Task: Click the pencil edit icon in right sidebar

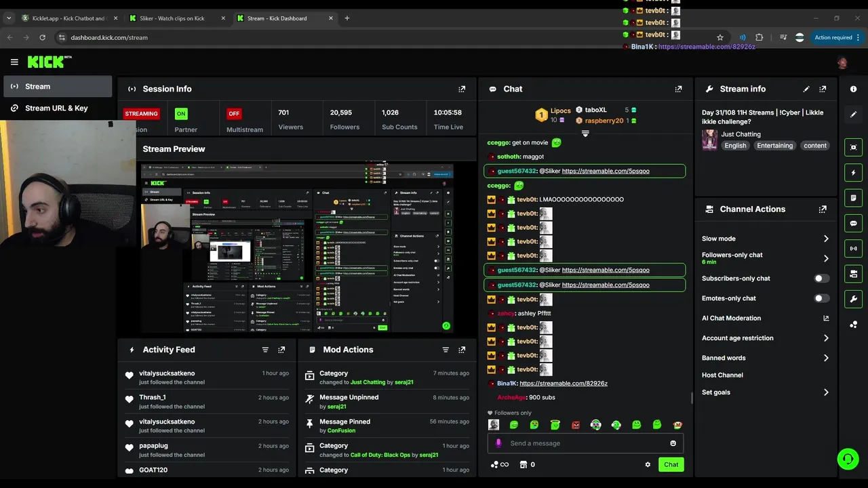Action: click(853, 115)
